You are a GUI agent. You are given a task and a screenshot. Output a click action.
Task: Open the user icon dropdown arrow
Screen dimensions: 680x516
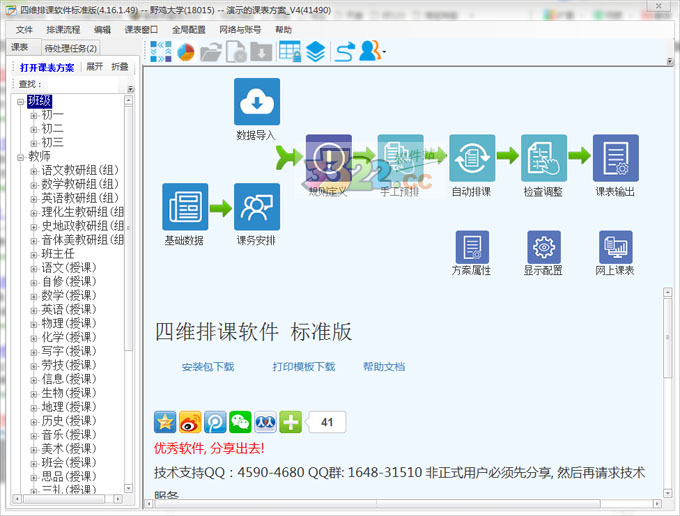384,52
